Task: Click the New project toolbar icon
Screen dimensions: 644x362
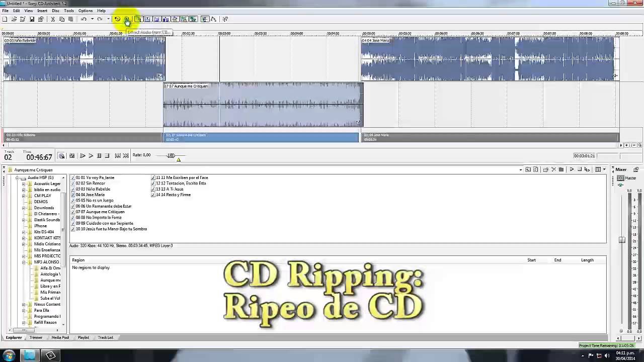Action: (x=5, y=19)
